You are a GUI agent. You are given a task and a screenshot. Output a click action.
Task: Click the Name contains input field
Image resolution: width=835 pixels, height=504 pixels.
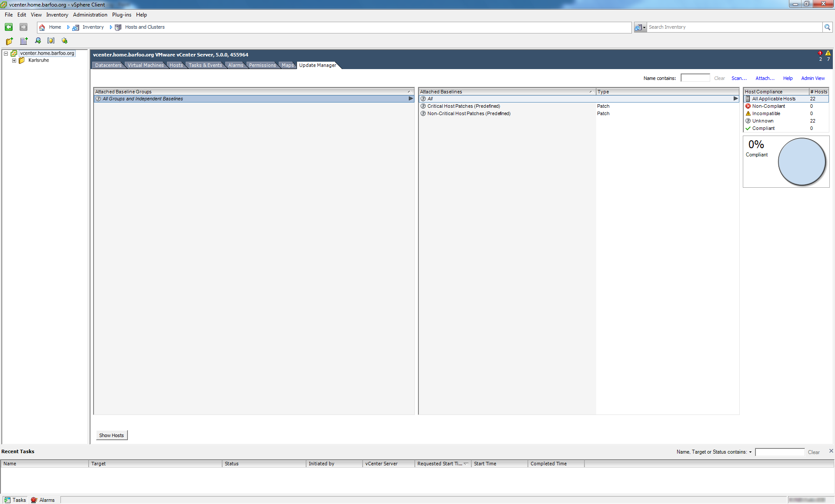point(695,78)
